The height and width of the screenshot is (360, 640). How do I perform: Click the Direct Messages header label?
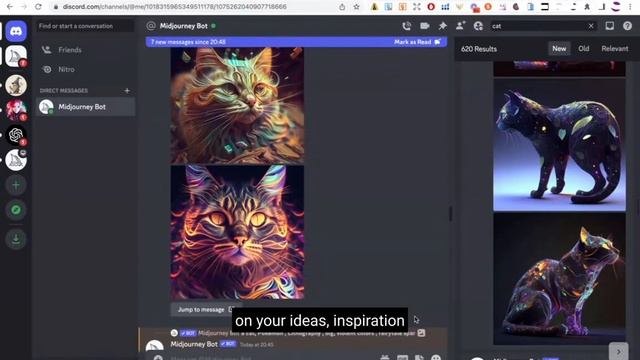(x=64, y=91)
